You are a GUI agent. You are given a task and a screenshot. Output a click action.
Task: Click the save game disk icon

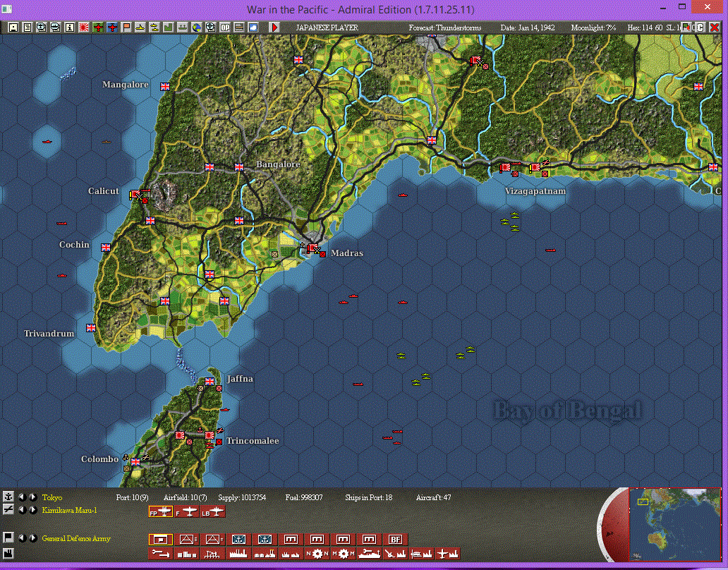pyautogui.click(x=13, y=28)
